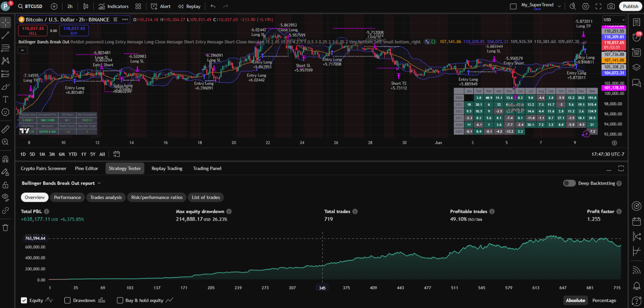
Task: Expand the My_SuperTrend layout dropdown arrow
Action: [x=559, y=6]
